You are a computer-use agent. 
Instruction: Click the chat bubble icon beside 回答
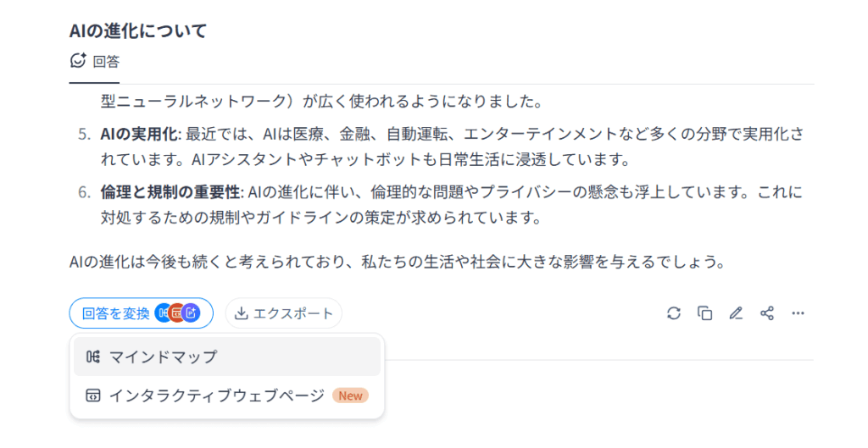pyautogui.click(x=78, y=60)
